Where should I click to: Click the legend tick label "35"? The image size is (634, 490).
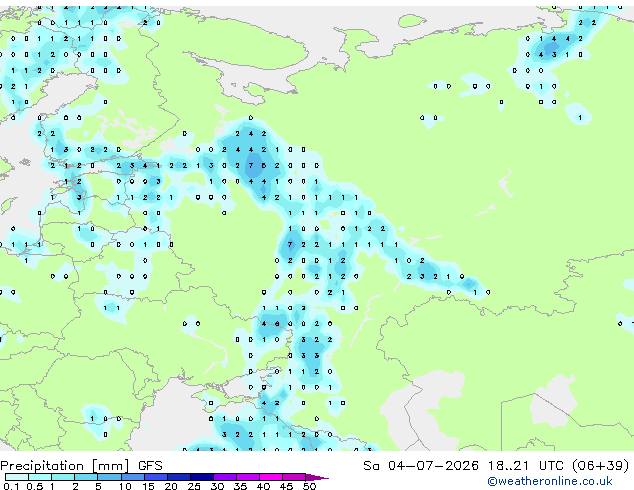[240, 486]
